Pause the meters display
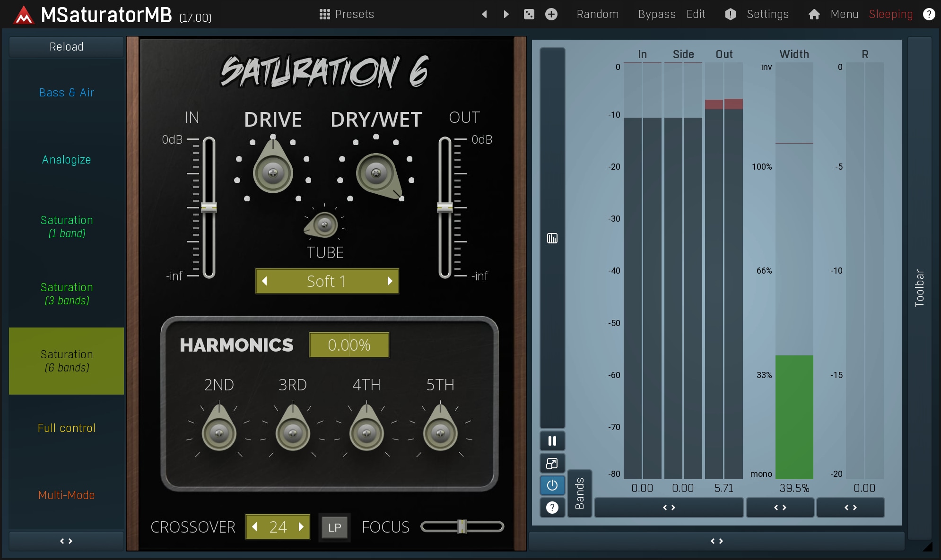 (x=552, y=441)
